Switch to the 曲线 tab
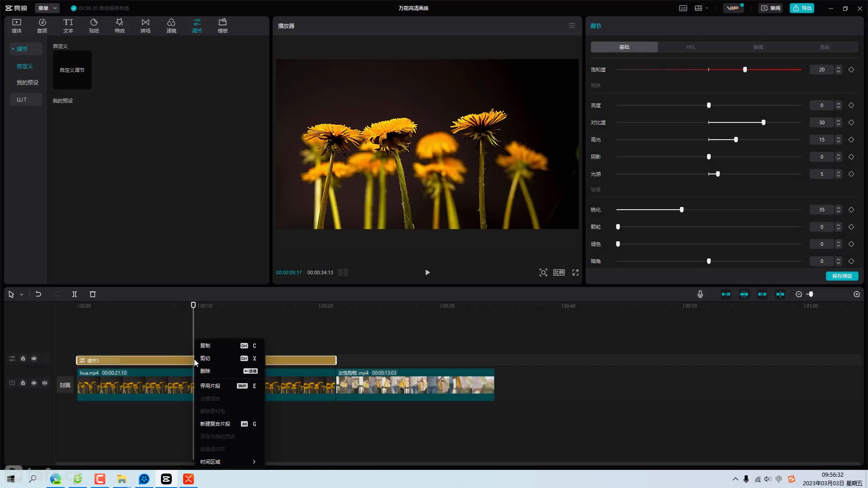 click(x=758, y=47)
